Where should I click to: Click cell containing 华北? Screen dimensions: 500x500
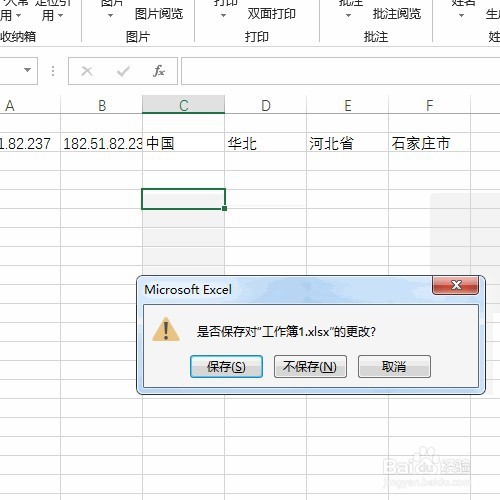[x=266, y=143]
